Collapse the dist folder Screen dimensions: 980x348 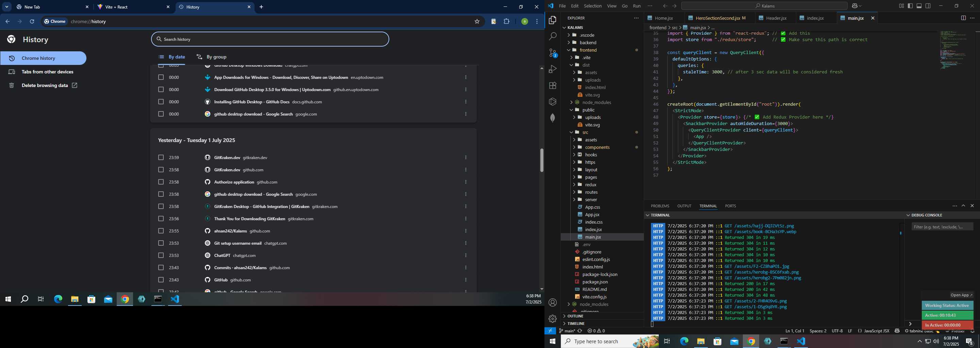(571, 65)
